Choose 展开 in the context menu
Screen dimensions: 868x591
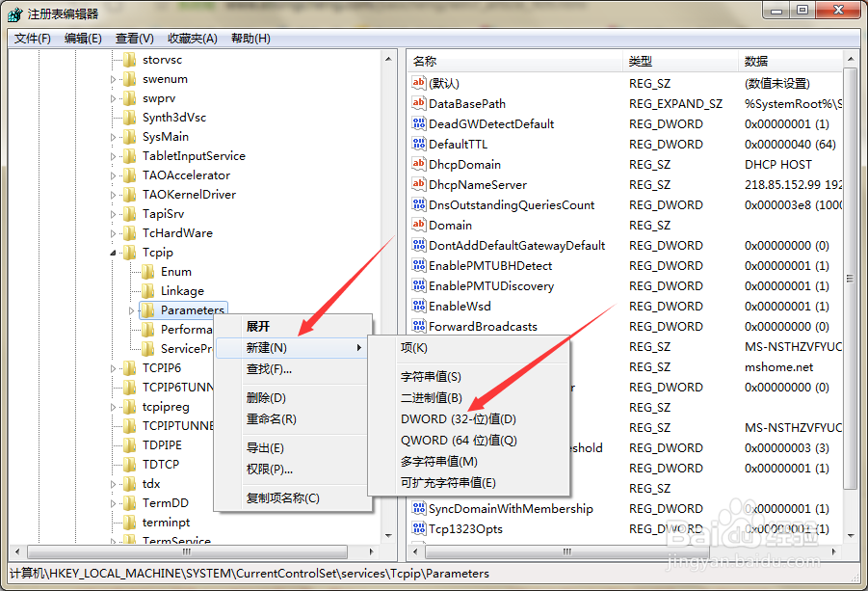coord(293,326)
